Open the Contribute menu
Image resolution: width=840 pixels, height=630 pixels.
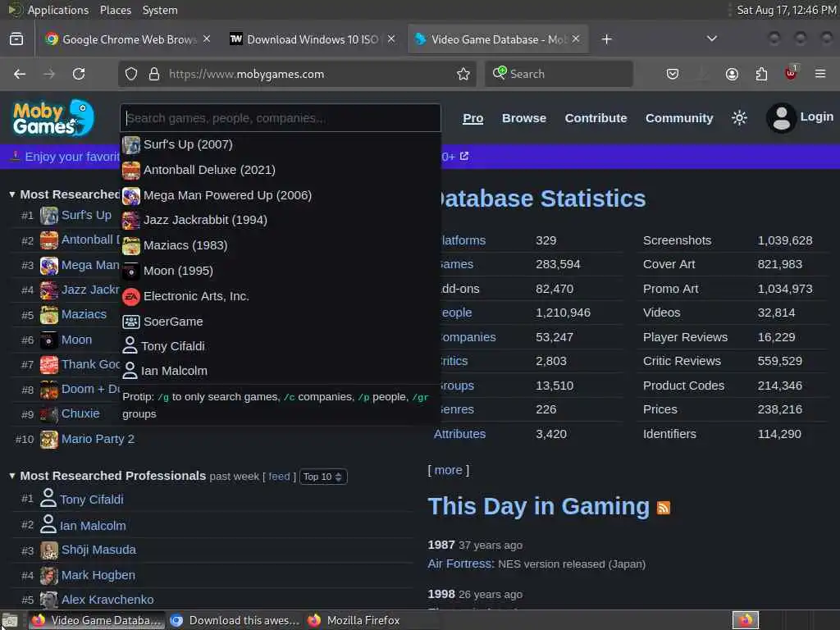tap(596, 118)
